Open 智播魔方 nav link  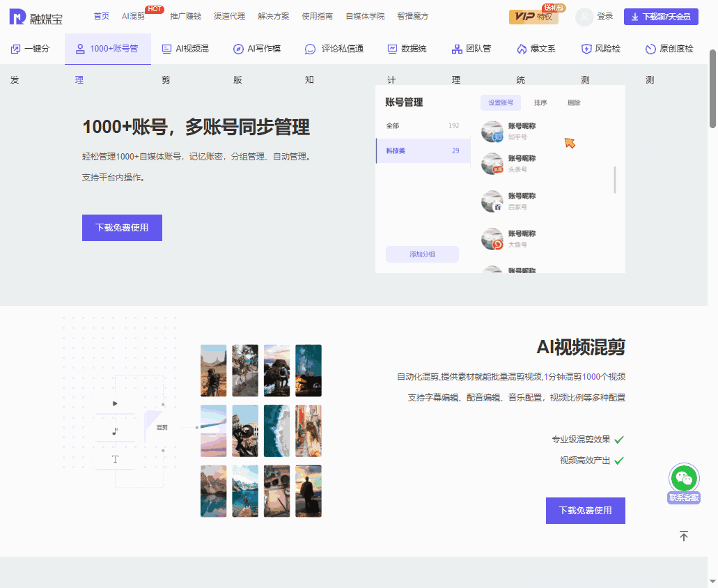[412, 16]
